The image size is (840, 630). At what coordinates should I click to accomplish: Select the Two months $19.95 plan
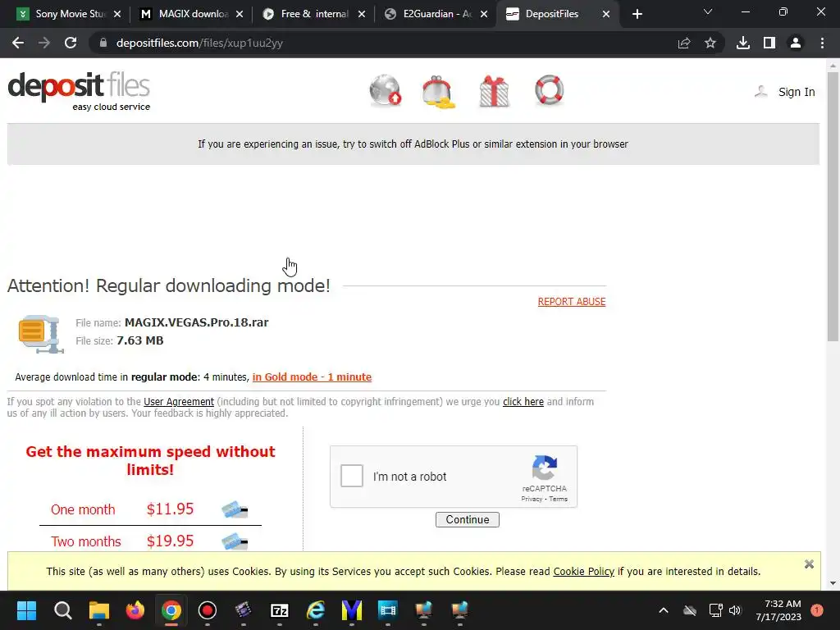tap(150, 541)
